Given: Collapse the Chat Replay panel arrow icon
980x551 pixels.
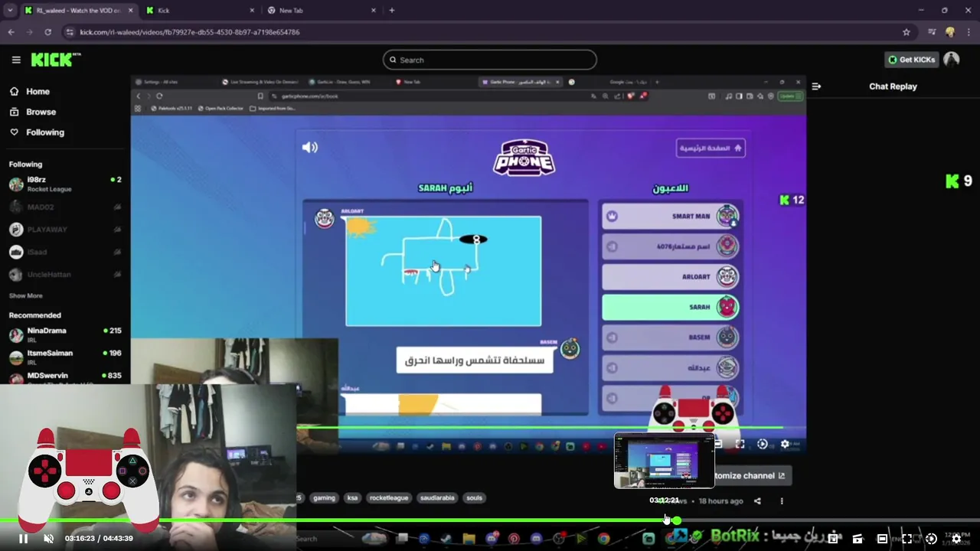Looking at the screenshot, I should click(x=816, y=86).
